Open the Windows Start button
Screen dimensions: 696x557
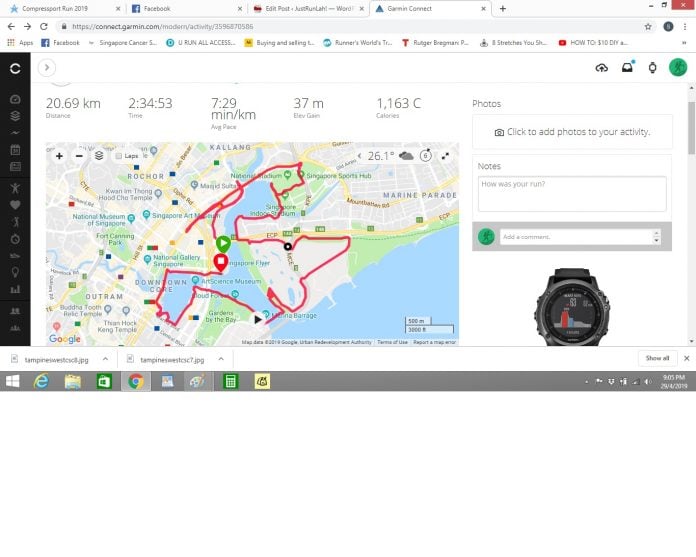[12, 381]
